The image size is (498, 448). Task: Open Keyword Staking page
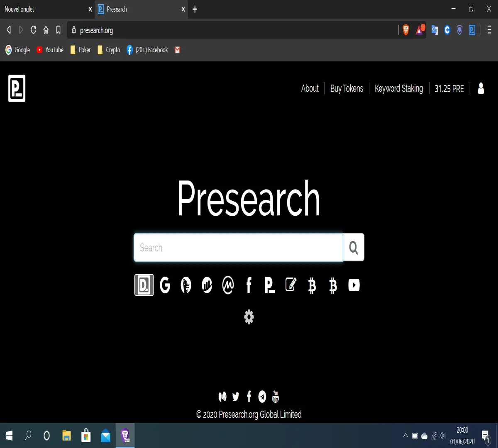click(399, 88)
